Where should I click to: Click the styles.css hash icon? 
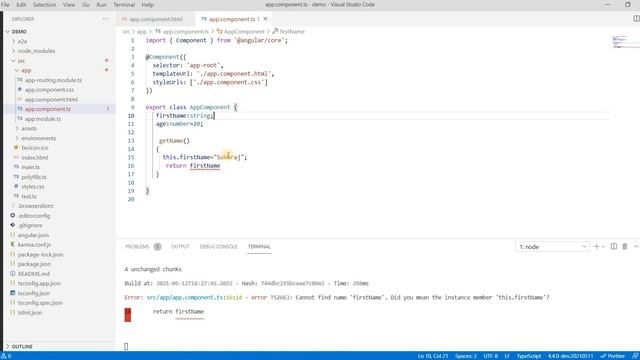click(16, 187)
